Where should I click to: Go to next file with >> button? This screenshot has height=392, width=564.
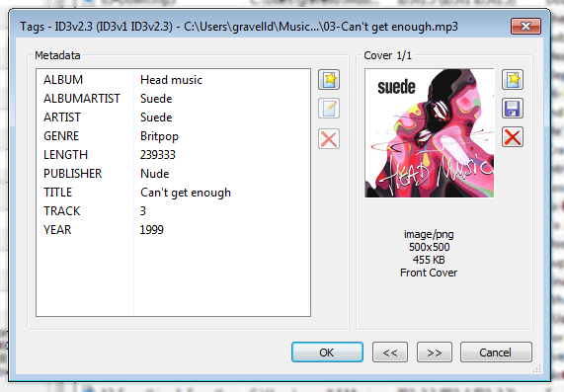(435, 353)
